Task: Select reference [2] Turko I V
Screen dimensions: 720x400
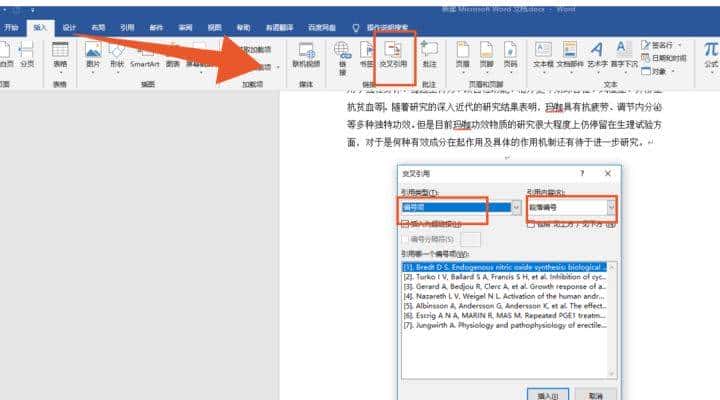Action: (x=504, y=277)
